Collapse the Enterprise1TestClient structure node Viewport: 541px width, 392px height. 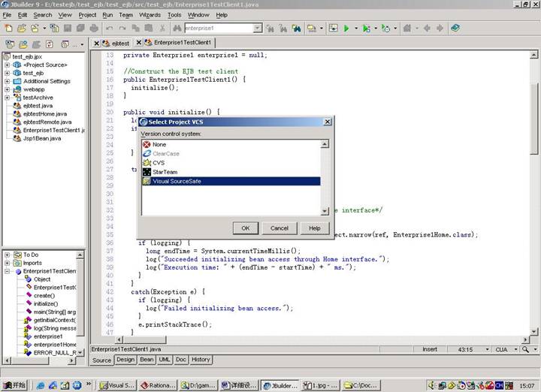(7, 271)
